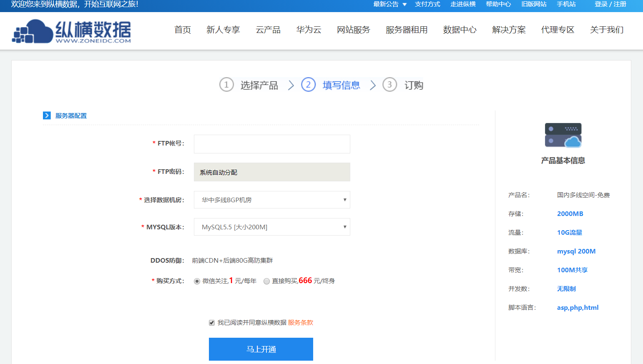Image resolution: width=643 pixels, height=364 pixels.
Task: Click the 服务器配置 section heading
Action: click(x=71, y=115)
